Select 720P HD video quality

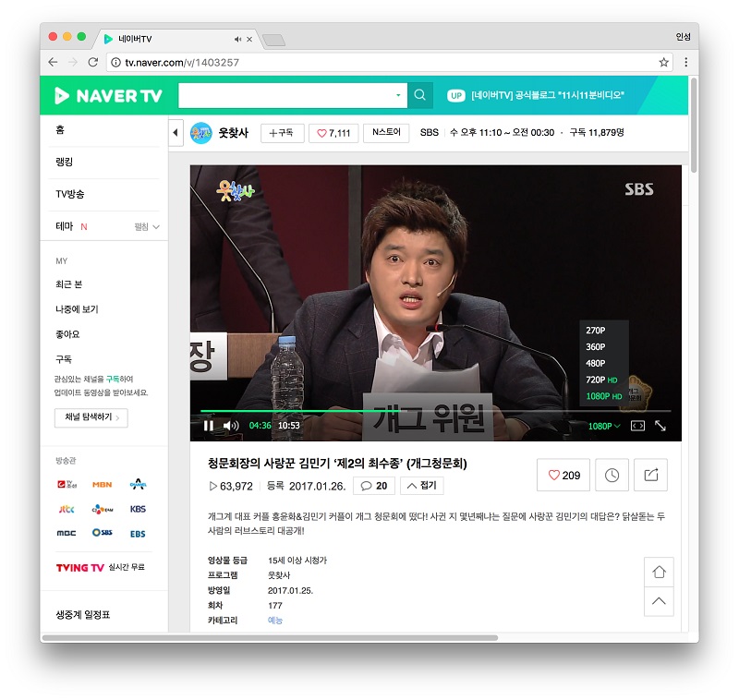(601, 380)
